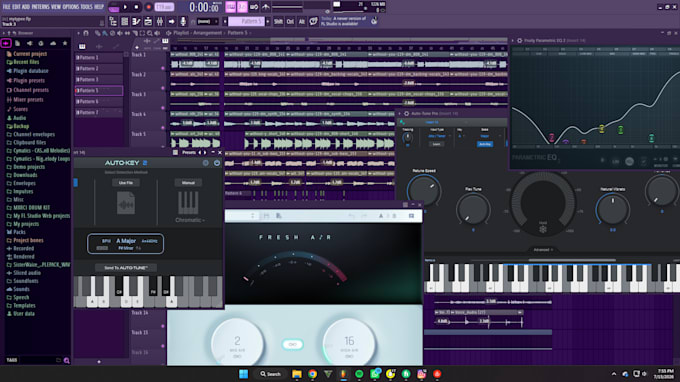Screen dimensions: 680x382
Task: Select Pattern 7 in the pattern picker
Action: click(99, 112)
